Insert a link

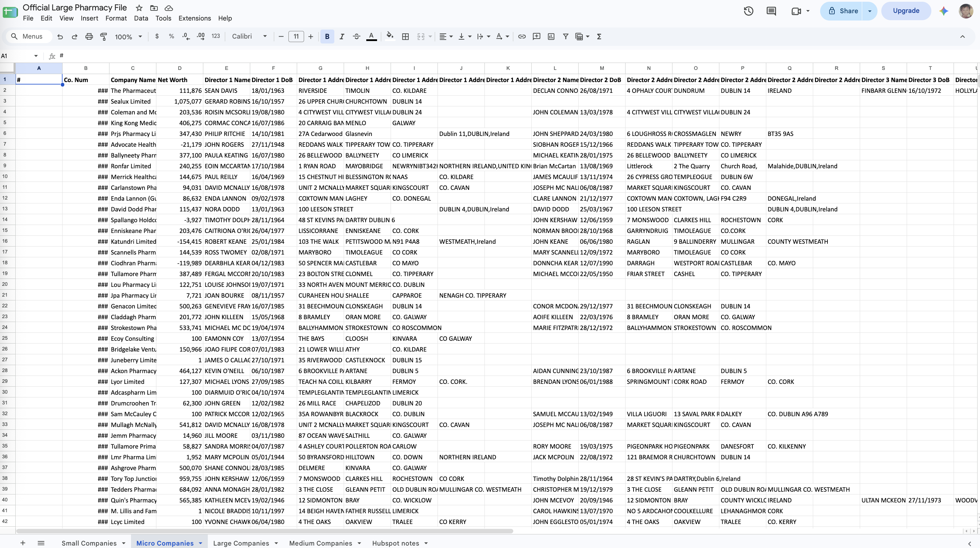pyautogui.click(x=522, y=37)
